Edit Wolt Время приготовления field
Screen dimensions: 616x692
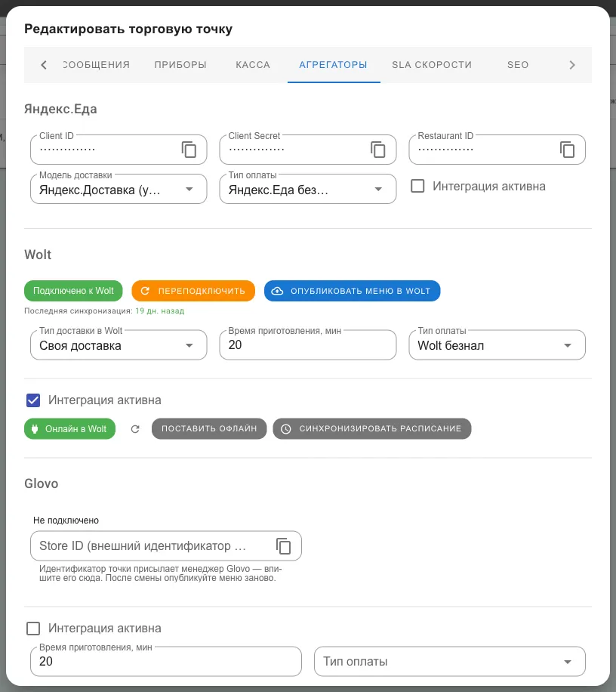coord(308,345)
